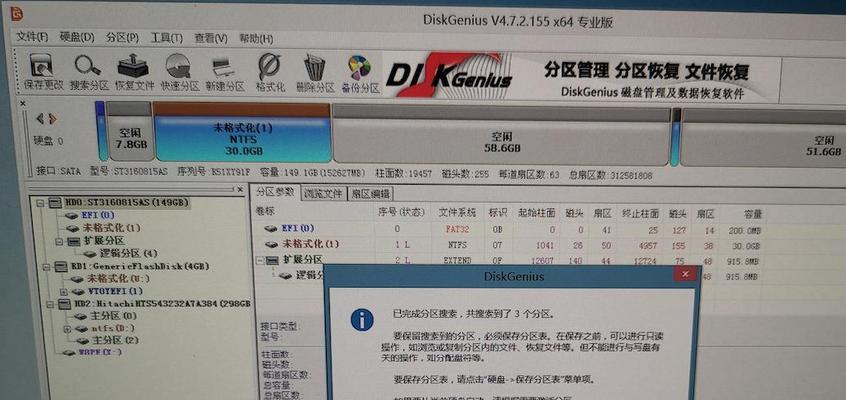Click the Search Partitions (搜索分区) toolbar icon
Screen dimensions: 846x400
click(x=88, y=72)
